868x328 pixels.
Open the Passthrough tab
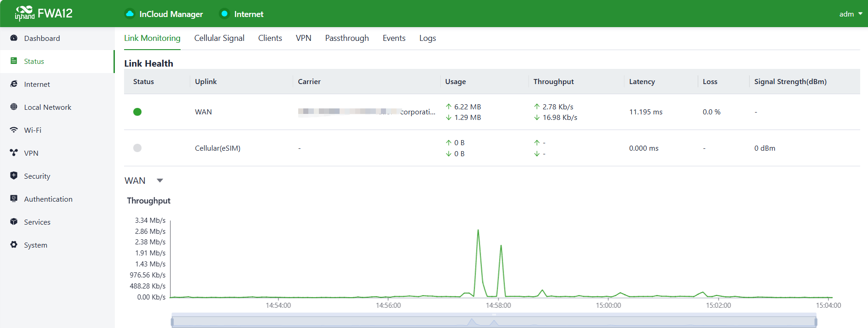(x=346, y=38)
